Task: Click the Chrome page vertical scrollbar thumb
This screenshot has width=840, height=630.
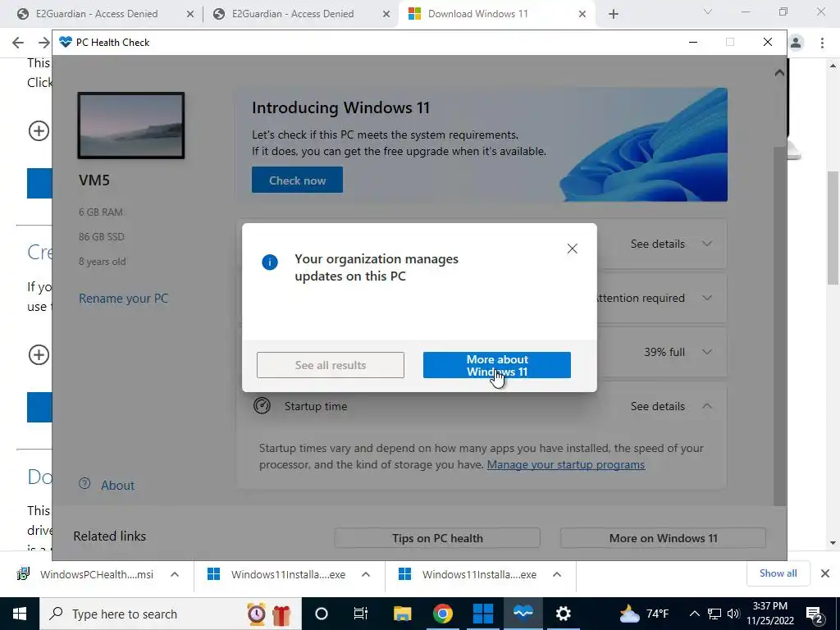Action: 833,228
